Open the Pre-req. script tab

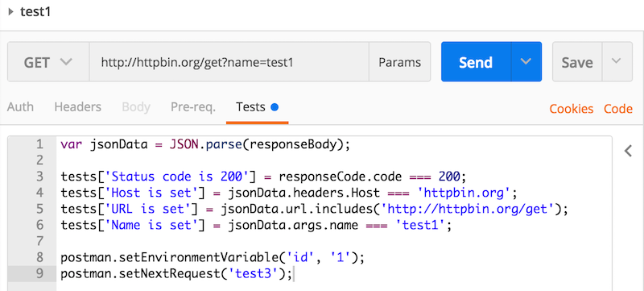(x=193, y=108)
